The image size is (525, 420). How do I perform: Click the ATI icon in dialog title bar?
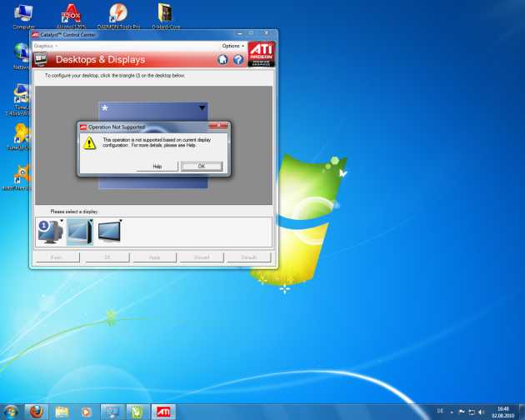click(x=83, y=127)
